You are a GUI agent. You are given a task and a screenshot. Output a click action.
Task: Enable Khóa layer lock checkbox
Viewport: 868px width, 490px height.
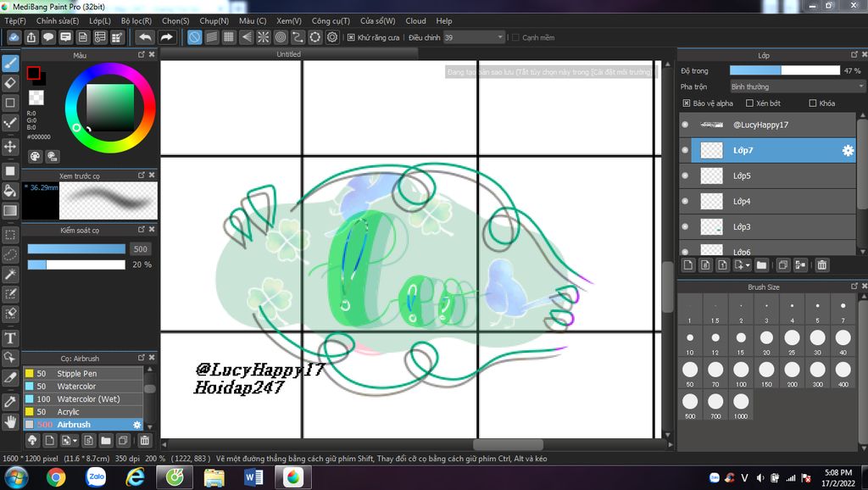point(813,103)
